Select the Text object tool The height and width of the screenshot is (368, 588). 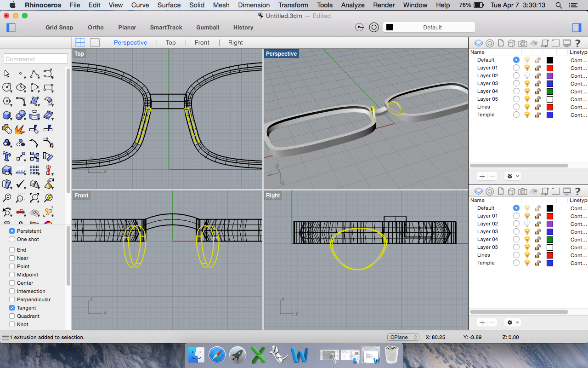click(x=7, y=156)
